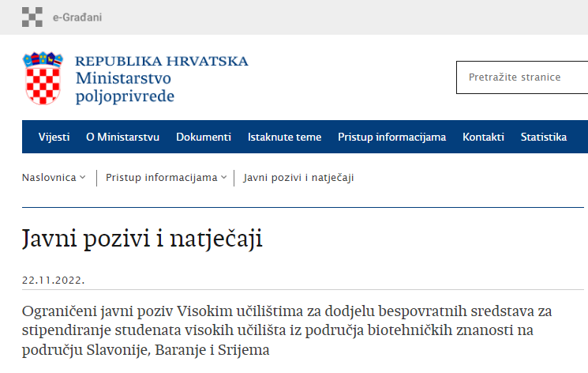Expand the Naslovnica breadcrumb chevron
Viewport: 588px width, 373px height.
(x=83, y=178)
